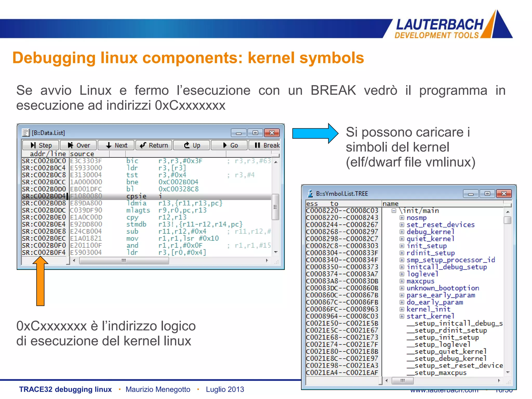532x399 pixels.
Task: Expand the kernel_init tree node
Action: (402, 309)
